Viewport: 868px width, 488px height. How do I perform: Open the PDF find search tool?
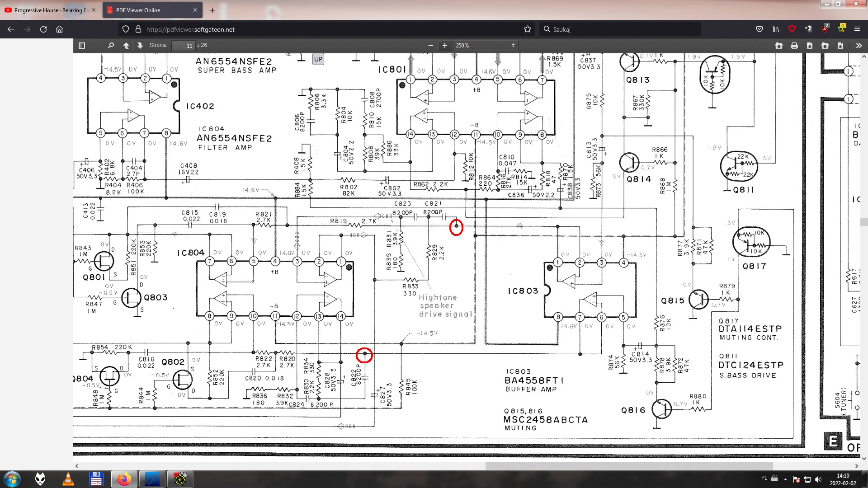tap(111, 45)
